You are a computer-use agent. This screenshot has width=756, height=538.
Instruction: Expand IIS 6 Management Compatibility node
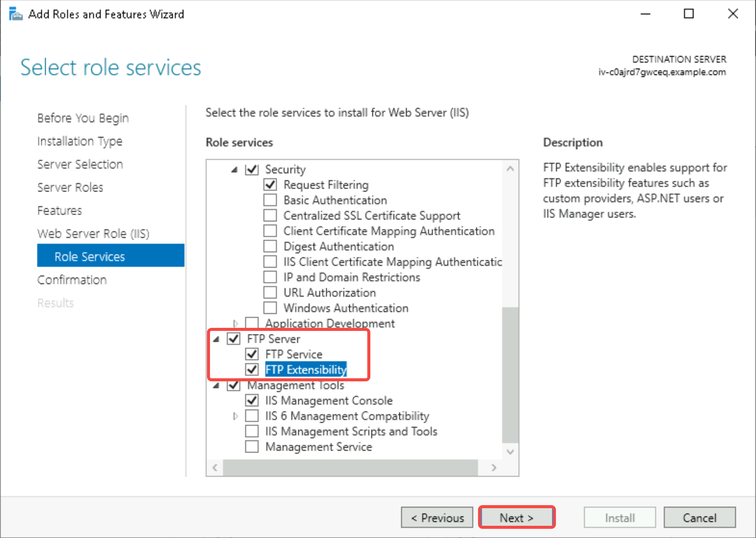tap(236, 416)
